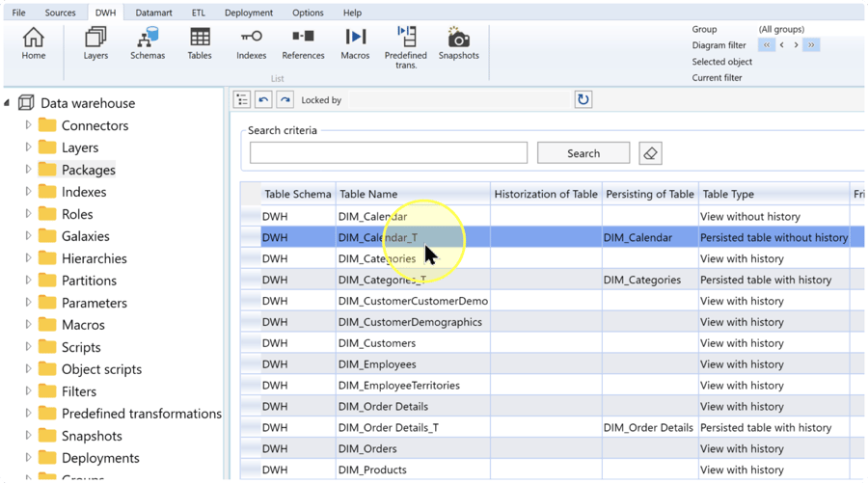Jump to last diagram filter
This screenshot has height=483, width=868.
tap(811, 44)
